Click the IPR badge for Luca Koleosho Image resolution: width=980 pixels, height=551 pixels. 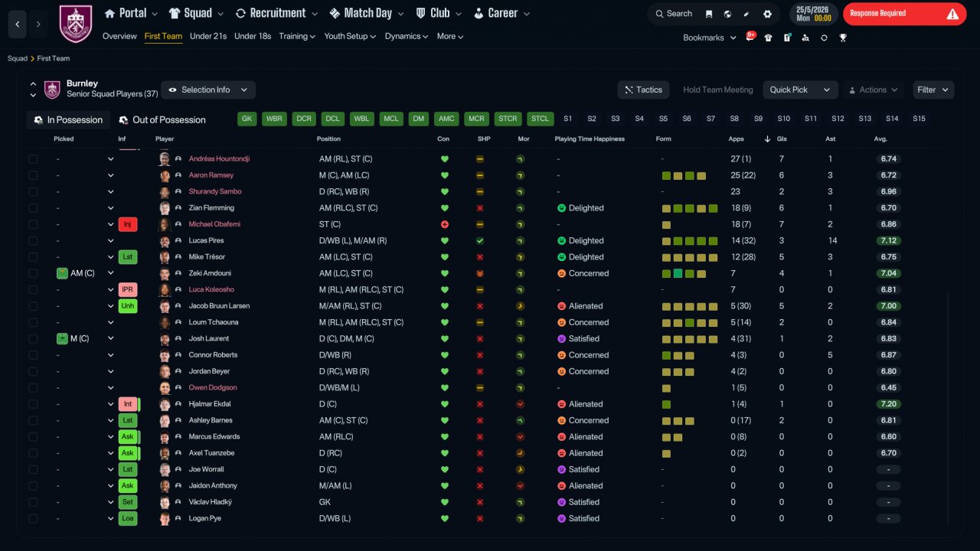pos(128,289)
